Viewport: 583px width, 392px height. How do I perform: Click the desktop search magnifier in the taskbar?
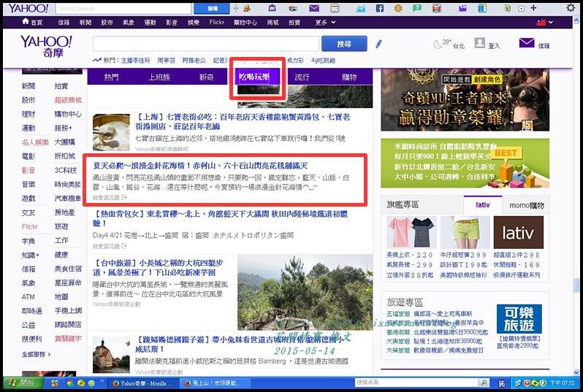484,383
